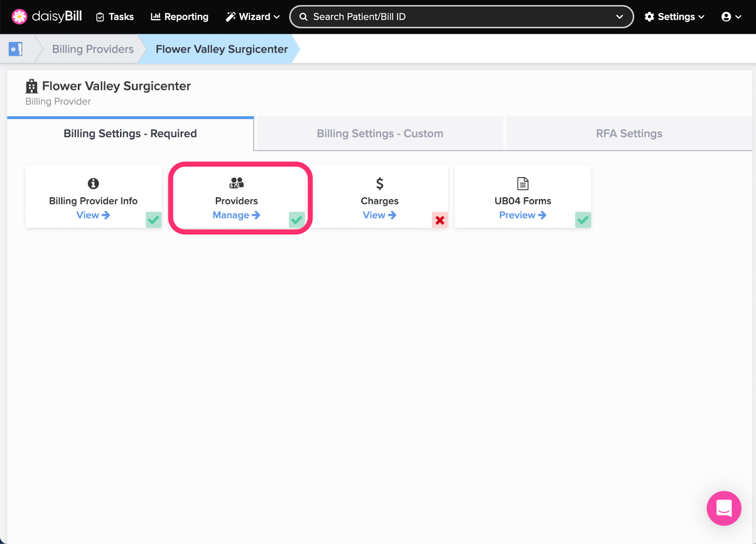Go to Billing Providers breadcrumb

[93, 49]
